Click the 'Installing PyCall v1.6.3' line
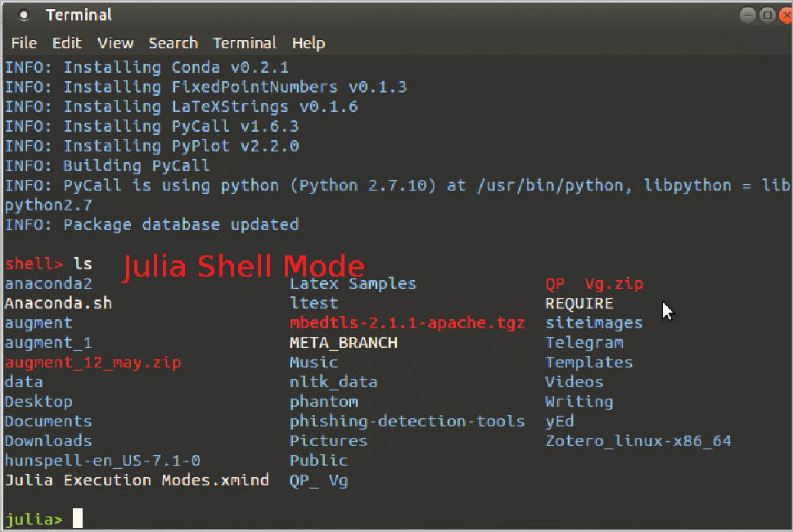This screenshot has width=793, height=532. click(181, 126)
